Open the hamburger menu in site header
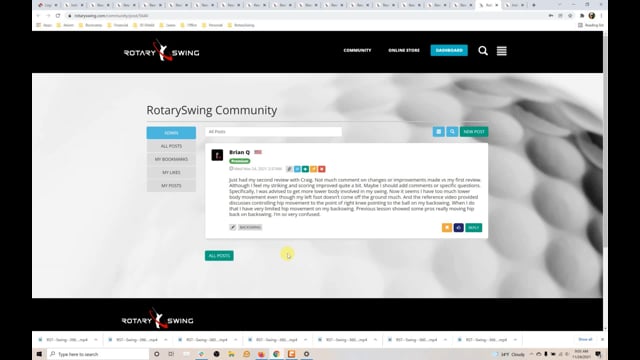This screenshot has width=640, height=360. click(502, 51)
